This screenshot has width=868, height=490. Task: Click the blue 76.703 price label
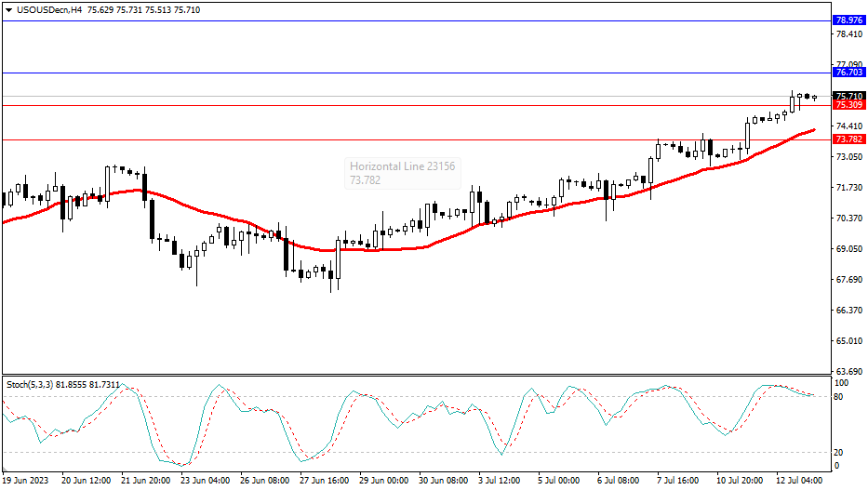click(x=848, y=73)
